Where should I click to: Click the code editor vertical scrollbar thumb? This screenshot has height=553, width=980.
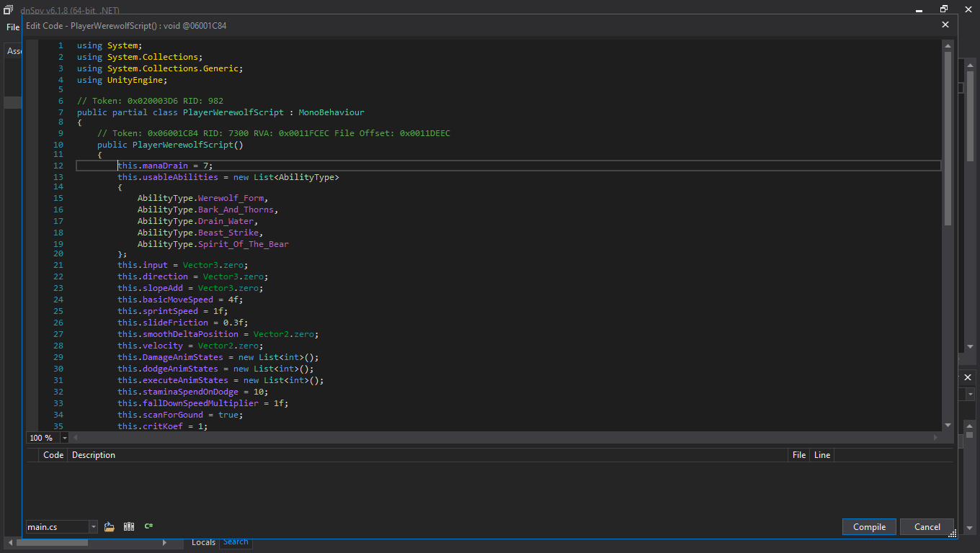pyautogui.click(x=948, y=137)
